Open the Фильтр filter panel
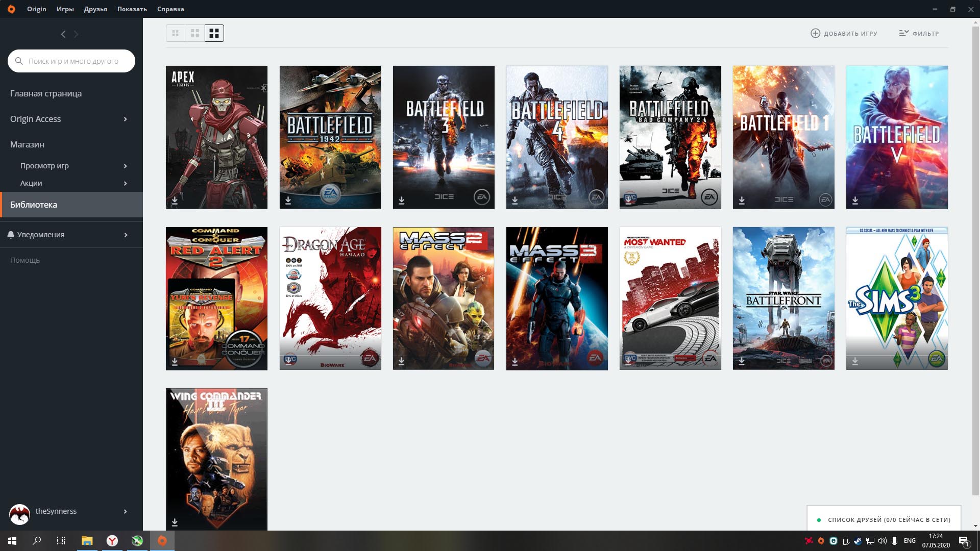The width and height of the screenshot is (980, 551). click(919, 33)
